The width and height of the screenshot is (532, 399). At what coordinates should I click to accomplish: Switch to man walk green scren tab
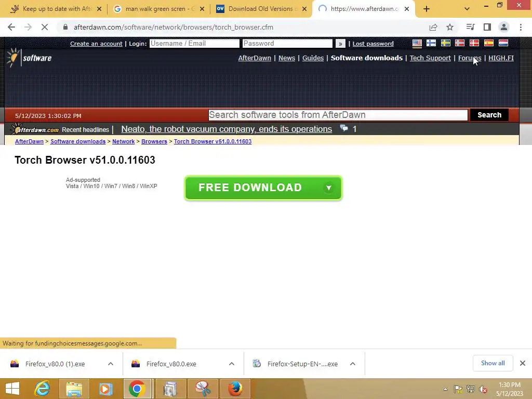157,9
